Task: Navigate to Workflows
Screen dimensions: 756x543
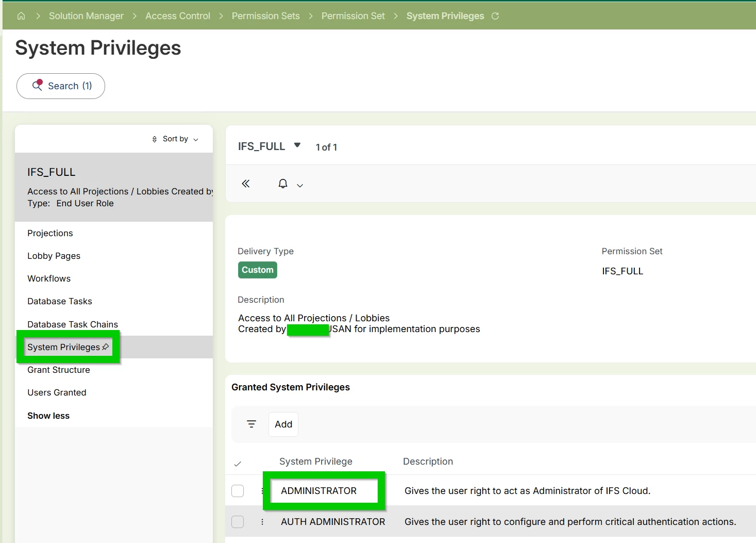Action: click(49, 278)
